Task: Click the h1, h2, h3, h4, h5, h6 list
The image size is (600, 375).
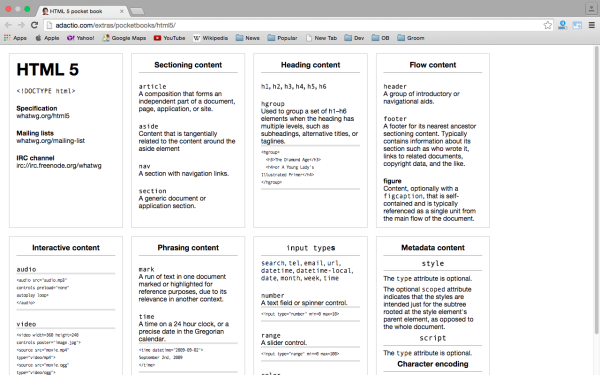Action: click(x=293, y=86)
